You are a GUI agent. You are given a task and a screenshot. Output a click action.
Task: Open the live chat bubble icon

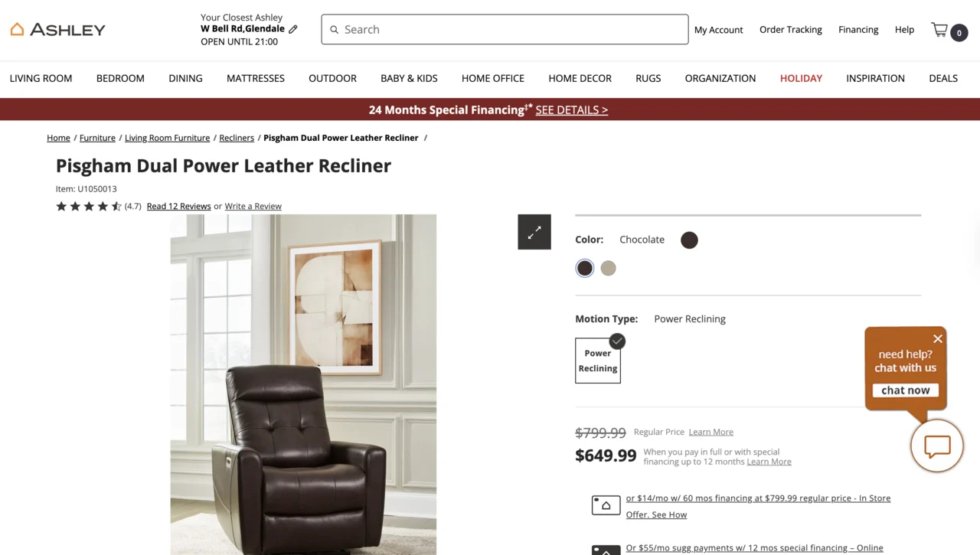[937, 446]
